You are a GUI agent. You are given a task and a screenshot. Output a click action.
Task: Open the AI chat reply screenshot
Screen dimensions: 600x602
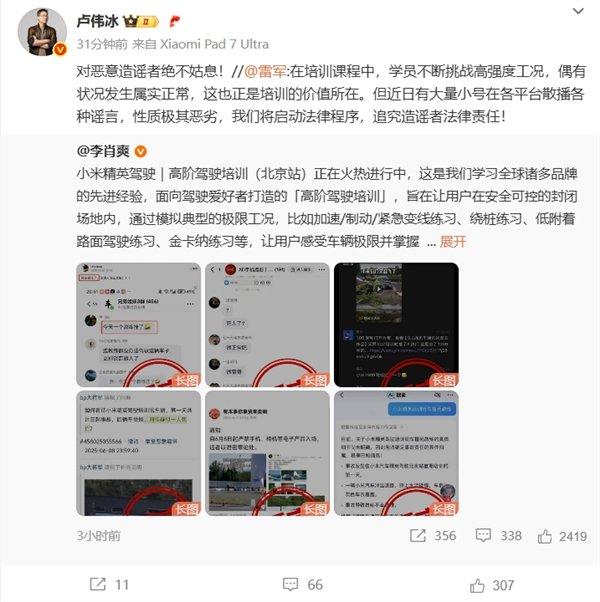pyautogui.click(x=396, y=453)
